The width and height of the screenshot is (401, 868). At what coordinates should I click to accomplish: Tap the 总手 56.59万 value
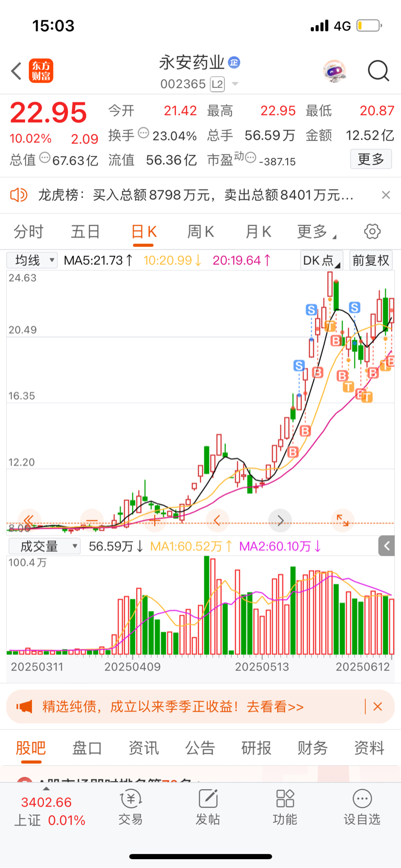pyautogui.click(x=270, y=136)
